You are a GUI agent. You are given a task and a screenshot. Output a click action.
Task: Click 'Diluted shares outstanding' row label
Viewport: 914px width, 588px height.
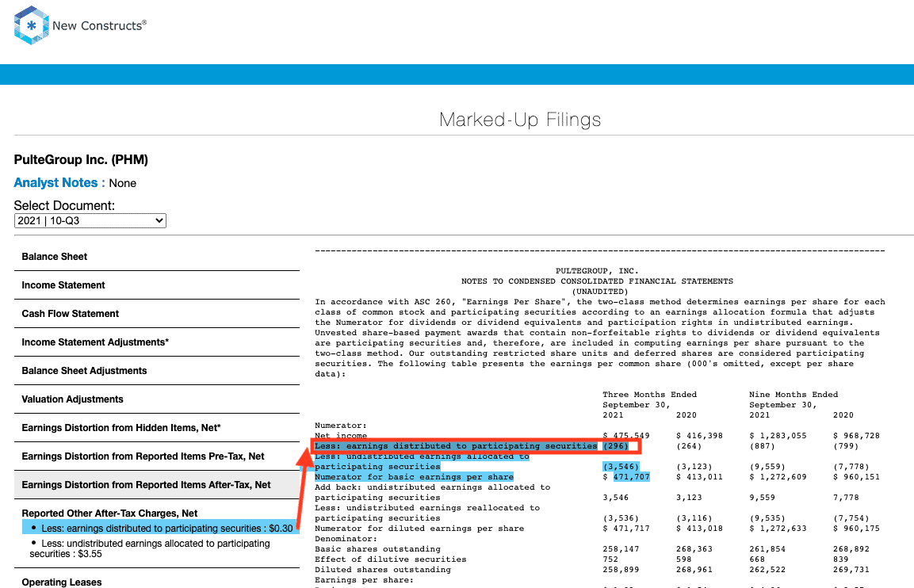(383, 569)
